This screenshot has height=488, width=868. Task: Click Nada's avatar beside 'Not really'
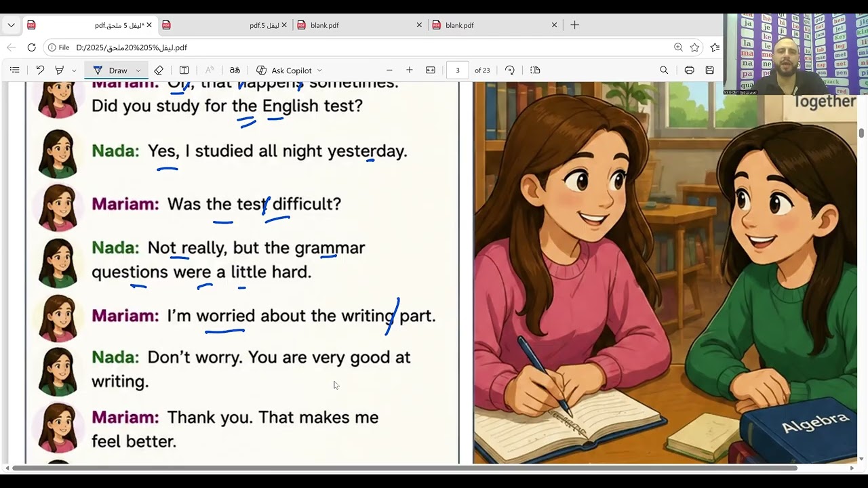pos(58,264)
